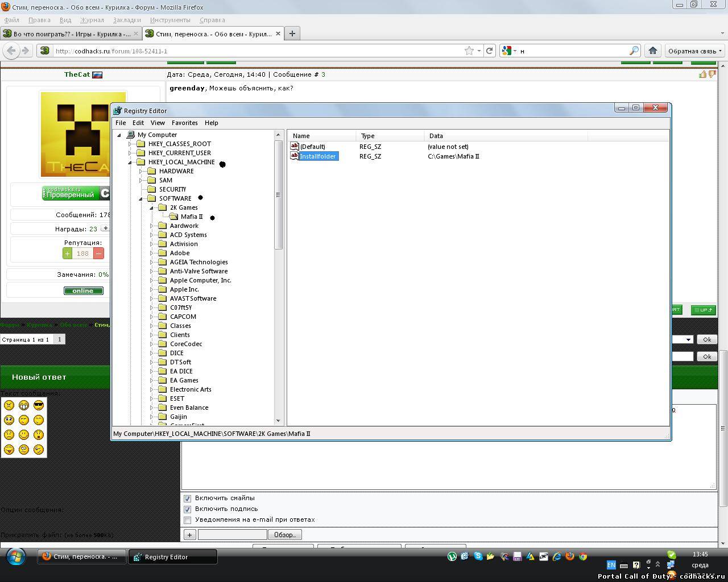This screenshot has width=728, height=582.
Task: Toggle the 'Включить подпись' checkbox
Action: [x=187, y=509]
